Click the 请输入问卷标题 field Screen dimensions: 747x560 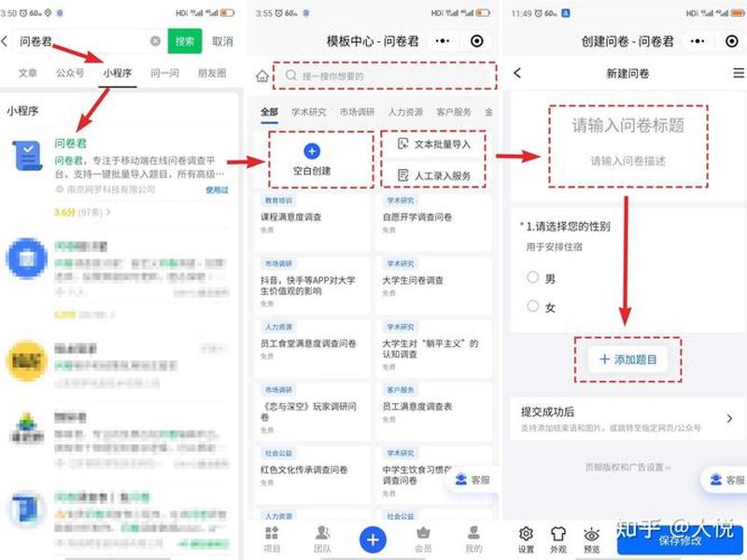(x=627, y=125)
